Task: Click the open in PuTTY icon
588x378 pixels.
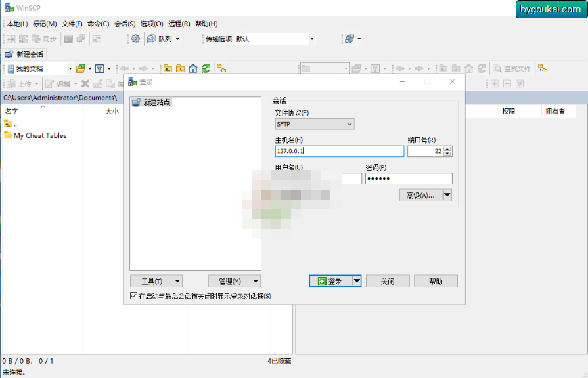Action: pos(81,39)
